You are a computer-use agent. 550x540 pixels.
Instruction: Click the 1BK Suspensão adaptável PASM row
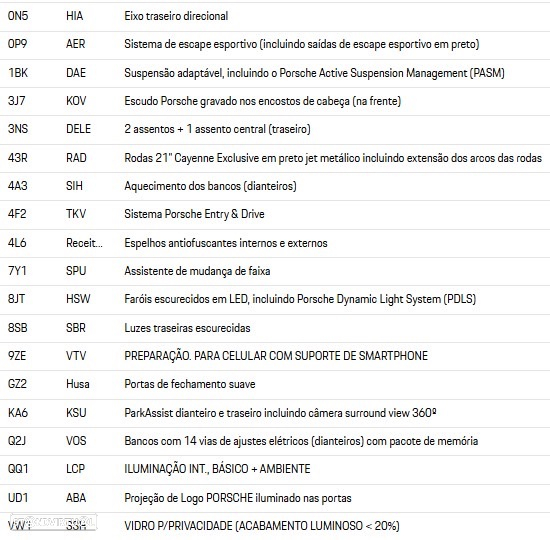[x=275, y=74]
